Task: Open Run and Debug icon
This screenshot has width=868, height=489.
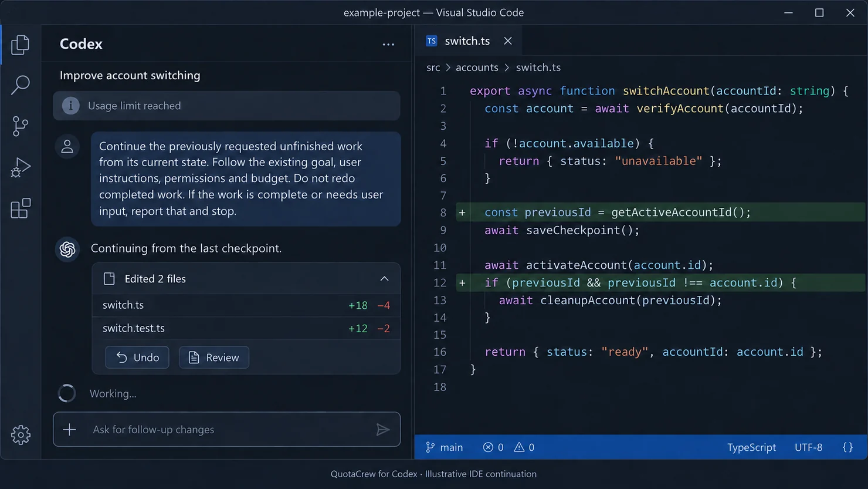Action: click(21, 167)
